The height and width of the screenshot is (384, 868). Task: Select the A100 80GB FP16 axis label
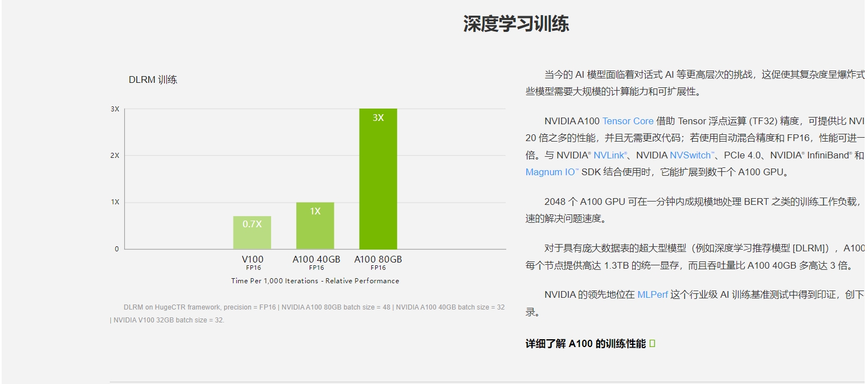[377, 263]
